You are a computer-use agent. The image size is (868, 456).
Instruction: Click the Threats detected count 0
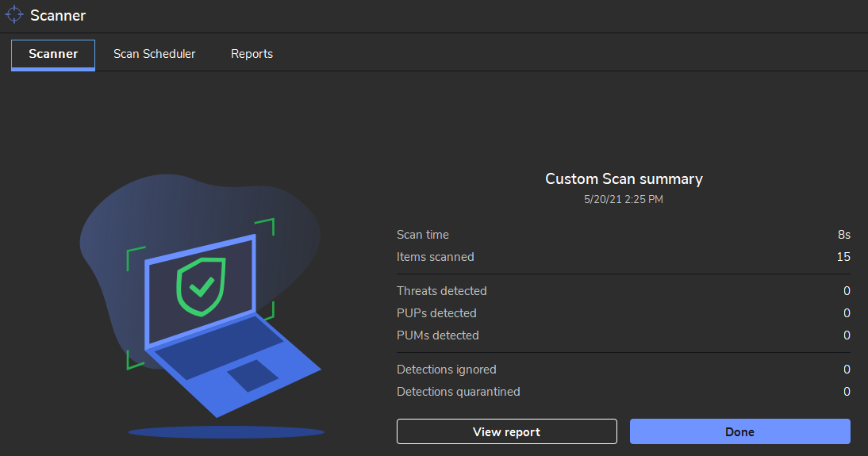tap(847, 291)
